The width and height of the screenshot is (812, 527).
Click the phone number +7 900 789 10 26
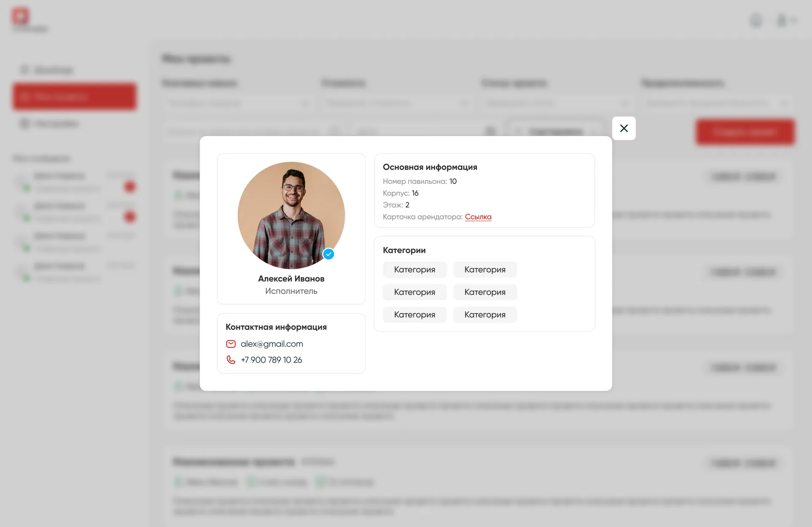click(x=272, y=360)
